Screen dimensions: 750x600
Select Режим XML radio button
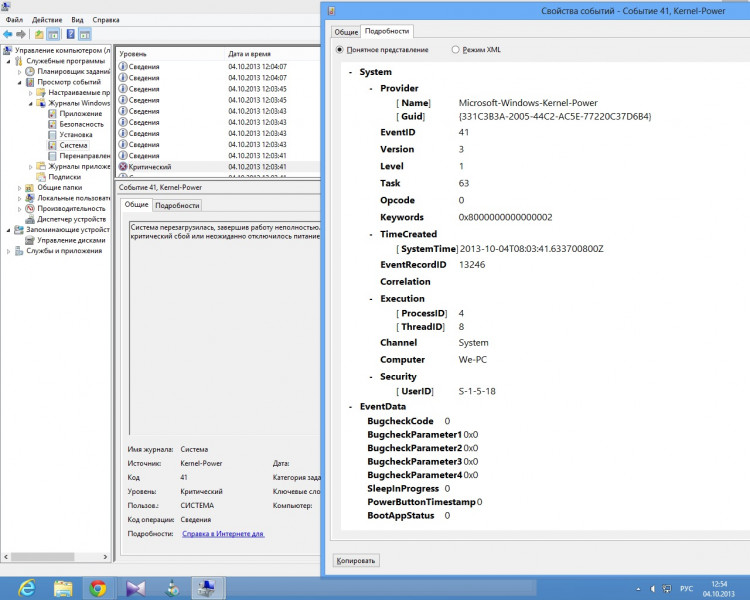click(x=455, y=50)
